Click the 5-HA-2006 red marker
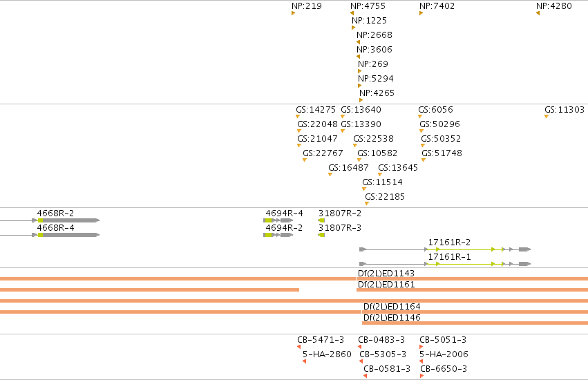 click(x=421, y=361)
